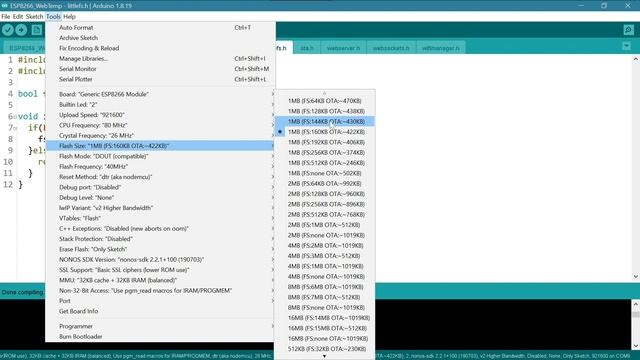The height and width of the screenshot is (360, 640).
Task: Click the Upload arrow icon
Action: pos(21,30)
